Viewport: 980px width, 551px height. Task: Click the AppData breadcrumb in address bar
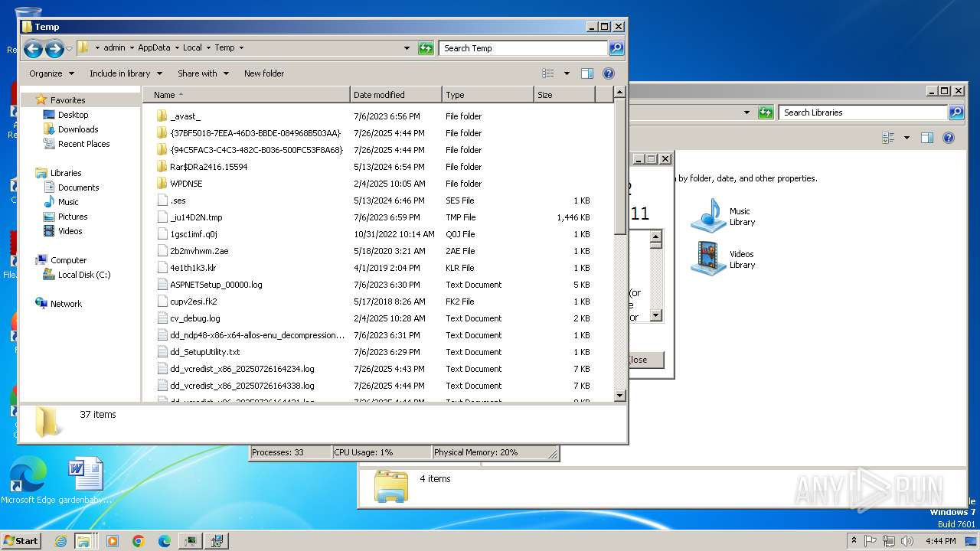pyautogui.click(x=154, y=47)
